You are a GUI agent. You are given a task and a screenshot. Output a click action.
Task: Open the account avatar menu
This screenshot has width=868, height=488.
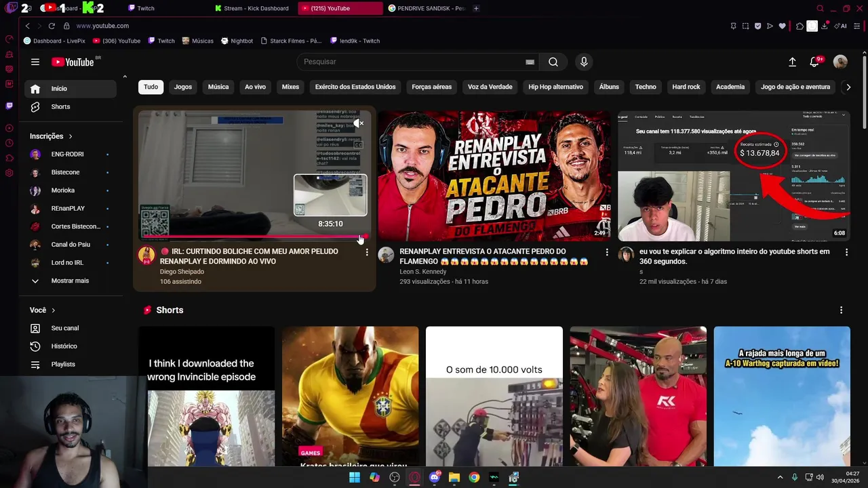840,62
